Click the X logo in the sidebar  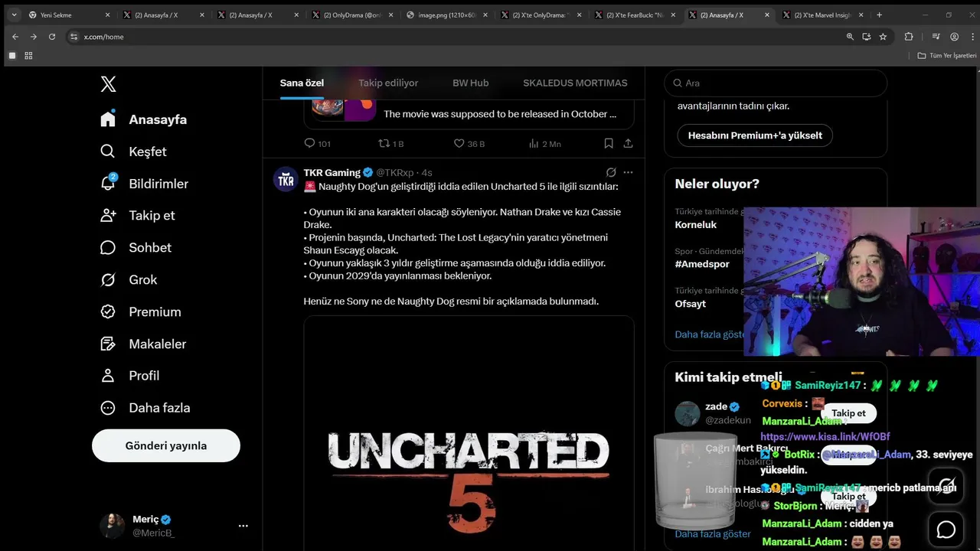point(108,84)
